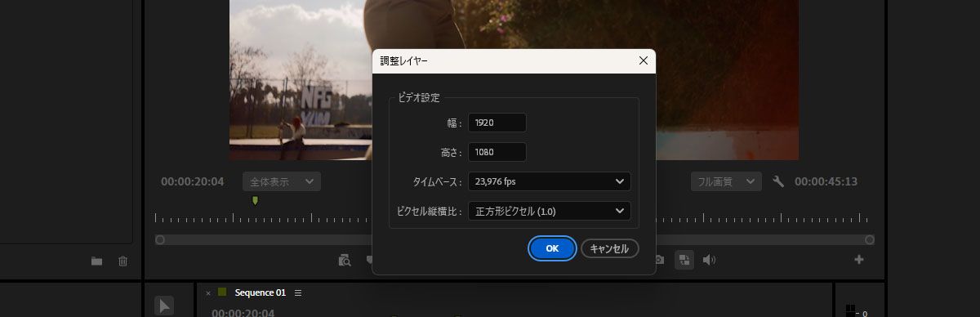This screenshot has width=980, height=317.
Task: Click the monitor timecode 00:00:20:04
Action: [x=192, y=181]
